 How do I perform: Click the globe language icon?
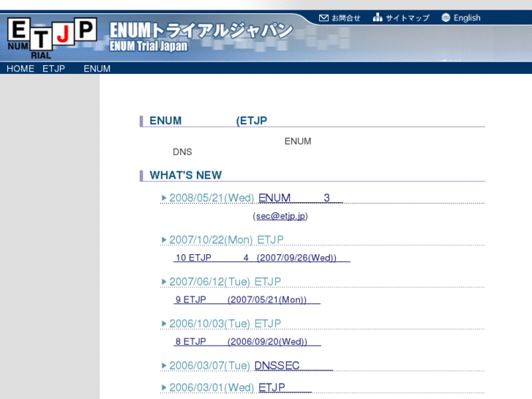pos(446,18)
